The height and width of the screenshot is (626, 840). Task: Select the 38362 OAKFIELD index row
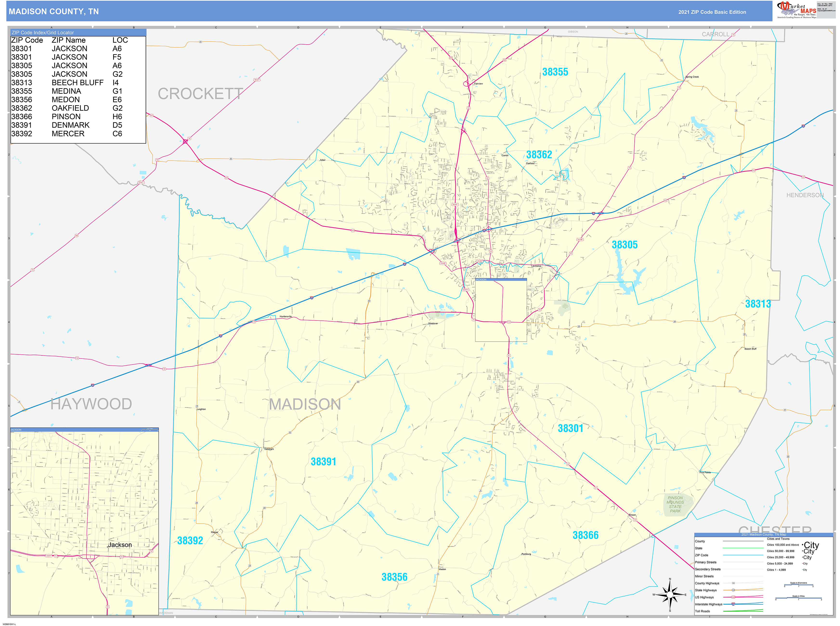[78, 108]
